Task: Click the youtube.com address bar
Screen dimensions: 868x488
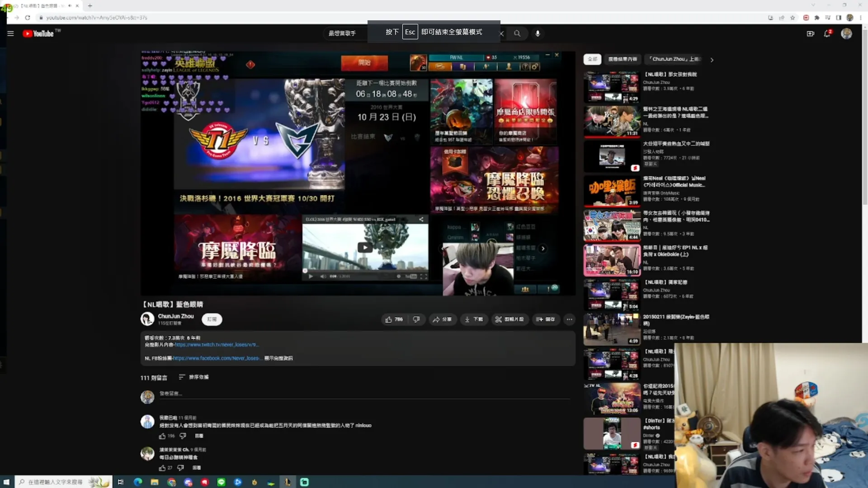Action: coord(398,18)
